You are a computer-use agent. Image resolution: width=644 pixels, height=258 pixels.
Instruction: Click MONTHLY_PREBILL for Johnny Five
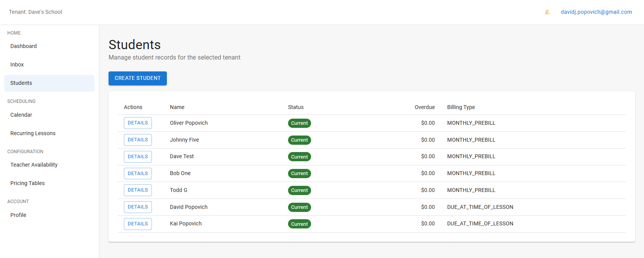tap(471, 140)
